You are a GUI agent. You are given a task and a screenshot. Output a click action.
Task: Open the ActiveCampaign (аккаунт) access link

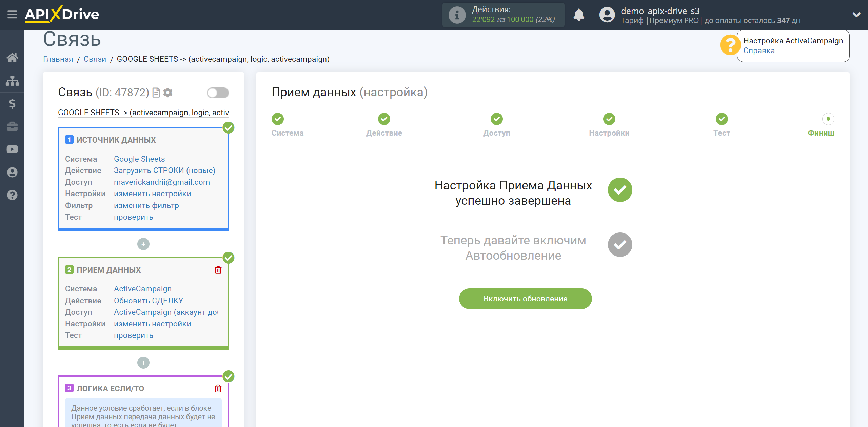click(165, 312)
